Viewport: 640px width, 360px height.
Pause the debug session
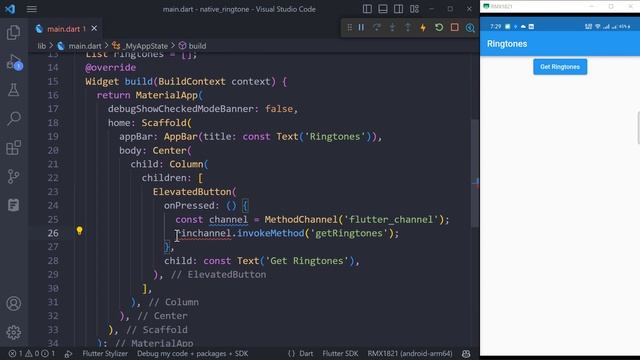(x=361, y=27)
